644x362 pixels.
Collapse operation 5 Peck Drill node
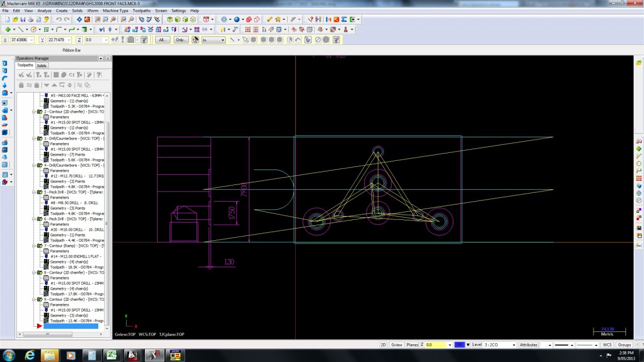point(33,192)
